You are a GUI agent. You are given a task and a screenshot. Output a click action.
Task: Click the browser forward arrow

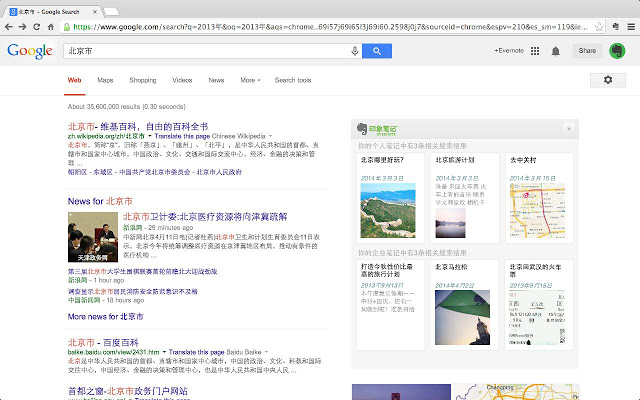coord(22,27)
